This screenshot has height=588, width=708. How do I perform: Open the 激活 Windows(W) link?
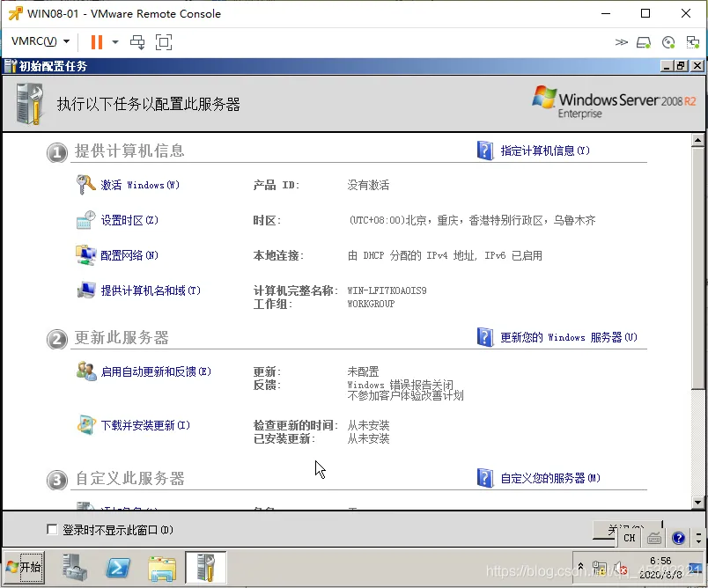point(140,185)
